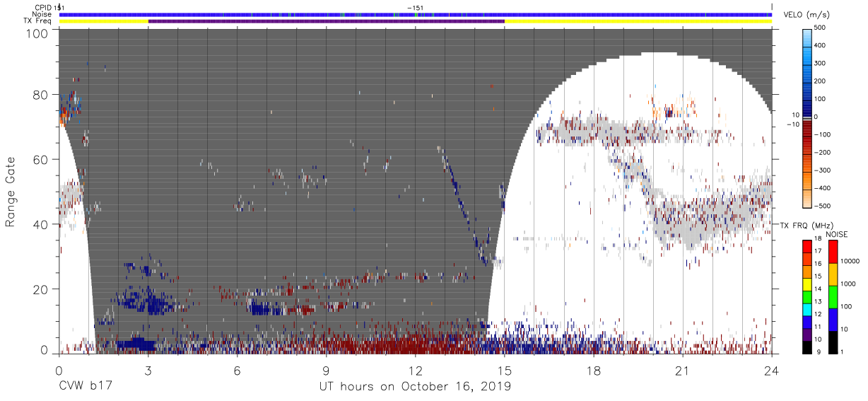
Task: Click the purple segment of the TX Freq bar
Action: click(326, 21)
